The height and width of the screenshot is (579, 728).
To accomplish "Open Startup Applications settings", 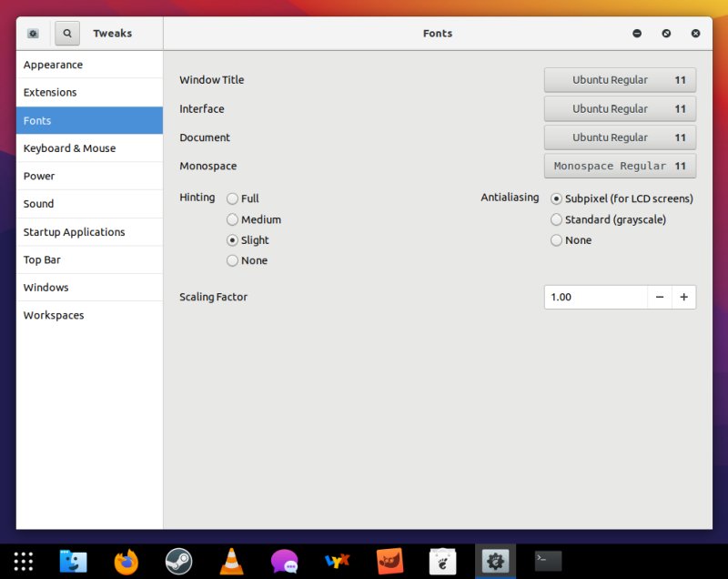I will (75, 231).
